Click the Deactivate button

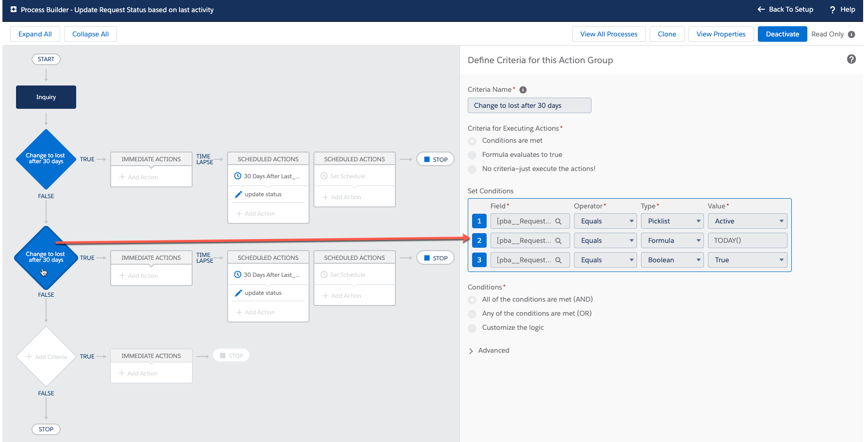(782, 34)
